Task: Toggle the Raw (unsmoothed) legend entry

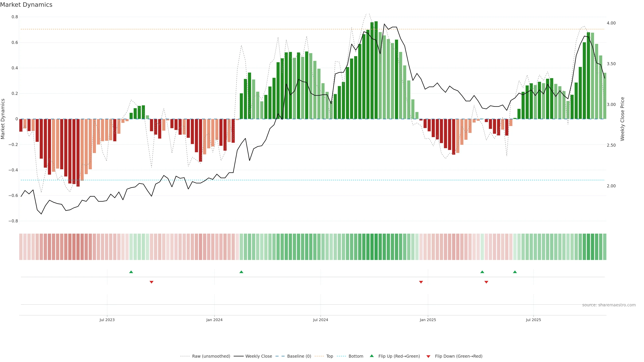Action: click(211, 356)
